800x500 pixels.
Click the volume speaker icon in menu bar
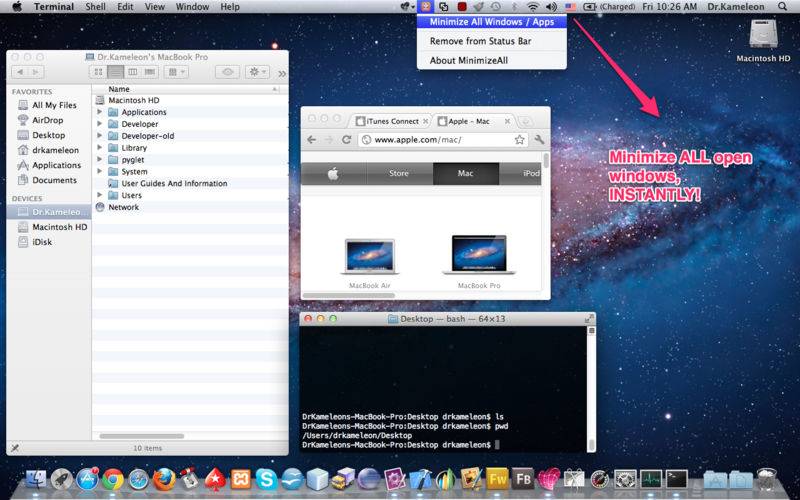[551, 7]
